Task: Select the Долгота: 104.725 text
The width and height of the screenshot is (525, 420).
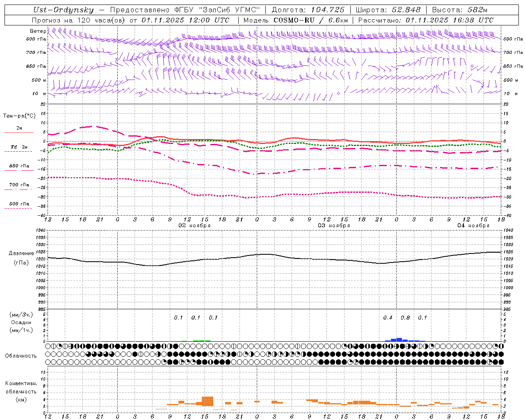Action: point(308,10)
